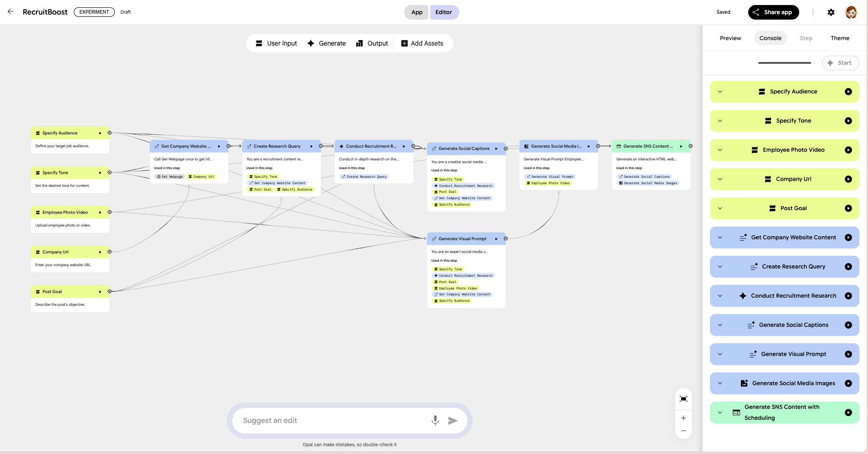Expand the Specify Tone console row
Image resolution: width=868 pixels, height=454 pixels.
[720, 121]
